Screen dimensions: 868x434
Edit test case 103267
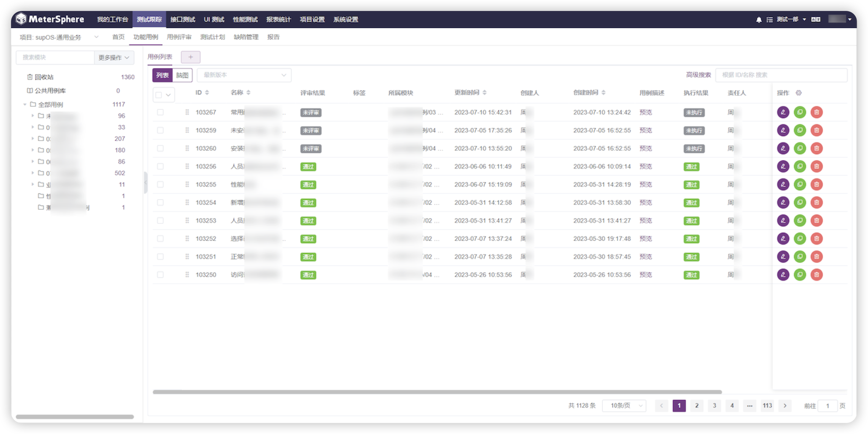[783, 112]
